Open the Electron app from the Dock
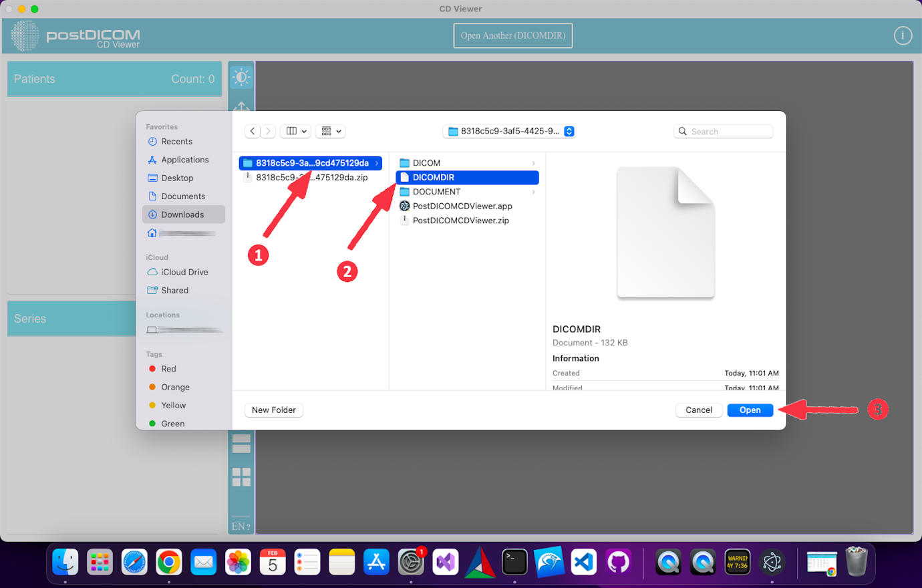The image size is (922, 588). pos(773,563)
